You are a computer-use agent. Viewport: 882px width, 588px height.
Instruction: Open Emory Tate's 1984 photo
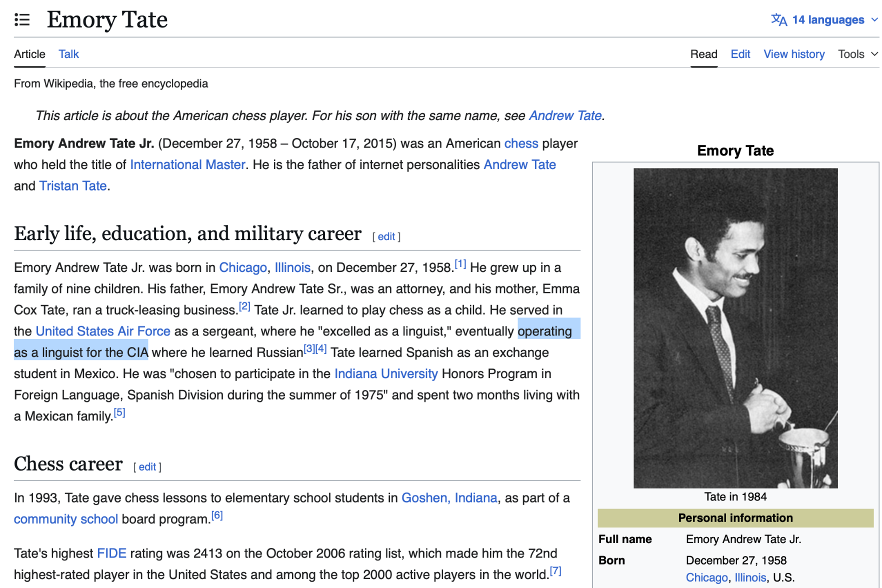(x=735, y=327)
